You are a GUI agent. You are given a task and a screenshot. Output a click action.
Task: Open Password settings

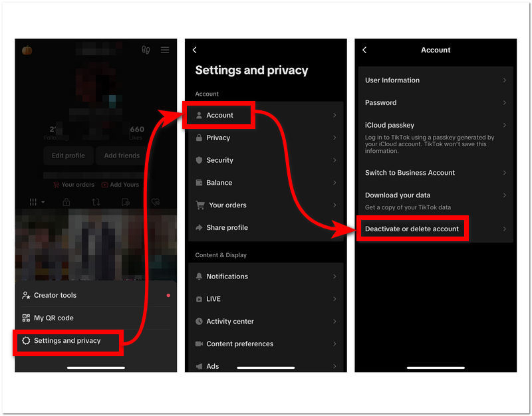coord(436,103)
